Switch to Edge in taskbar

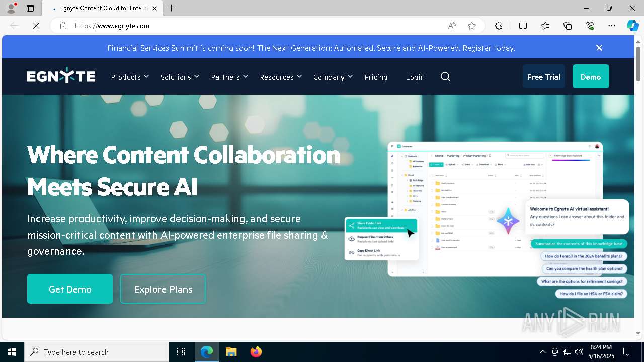point(207,352)
